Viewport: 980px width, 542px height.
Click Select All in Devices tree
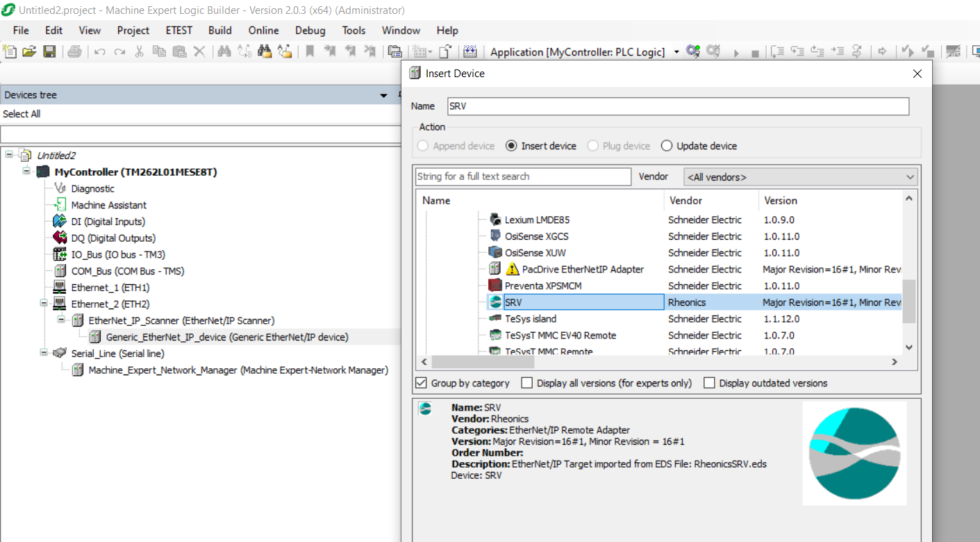pyautogui.click(x=22, y=114)
